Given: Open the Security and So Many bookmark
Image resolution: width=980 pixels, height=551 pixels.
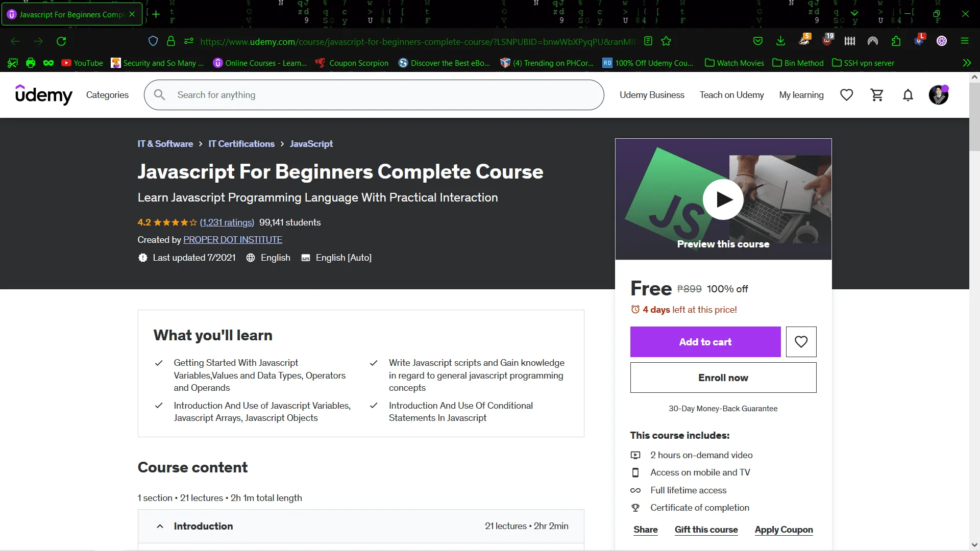Looking at the screenshot, I should (x=157, y=63).
